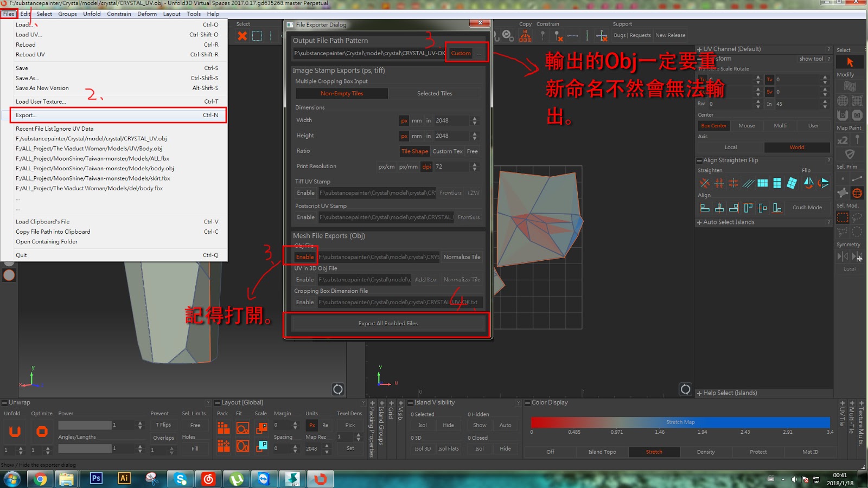The height and width of the screenshot is (488, 868).
Task: Collapse the Align Straighten Flip section
Action: click(699, 160)
